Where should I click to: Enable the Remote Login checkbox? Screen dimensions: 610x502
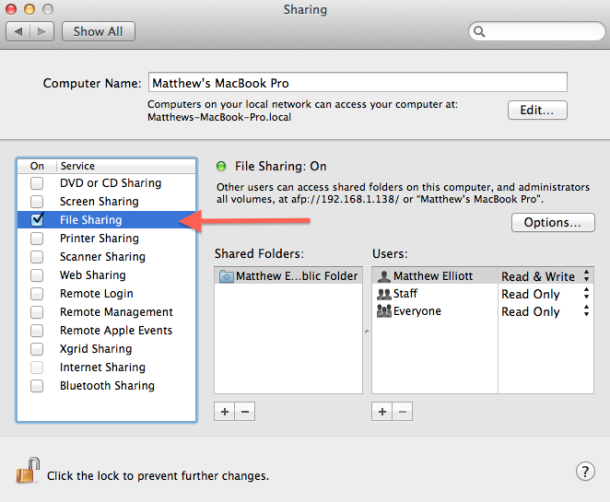point(37,294)
